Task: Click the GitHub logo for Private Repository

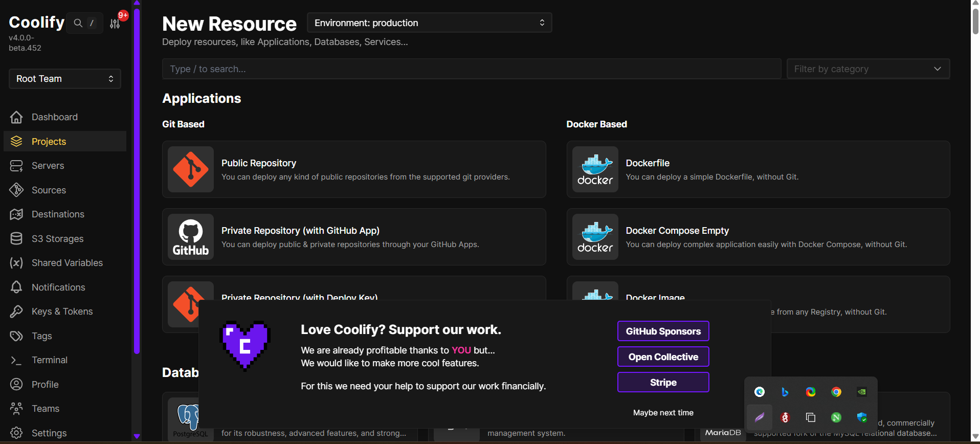Action: [190, 237]
